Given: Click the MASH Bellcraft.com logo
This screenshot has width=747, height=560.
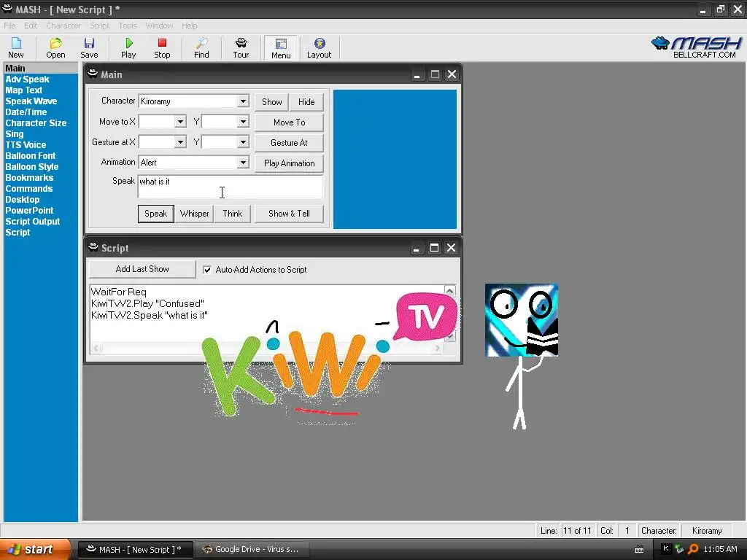Looking at the screenshot, I should click(x=697, y=47).
